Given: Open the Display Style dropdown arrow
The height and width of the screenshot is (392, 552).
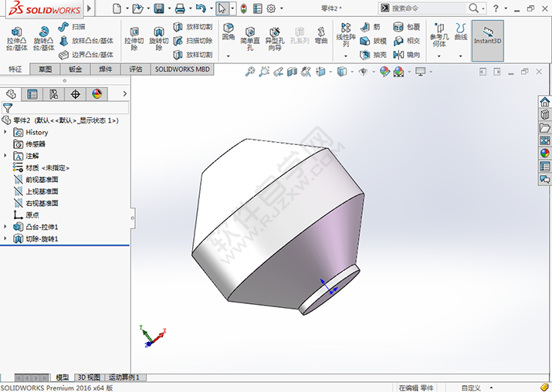Looking at the screenshot, I should click(351, 71).
